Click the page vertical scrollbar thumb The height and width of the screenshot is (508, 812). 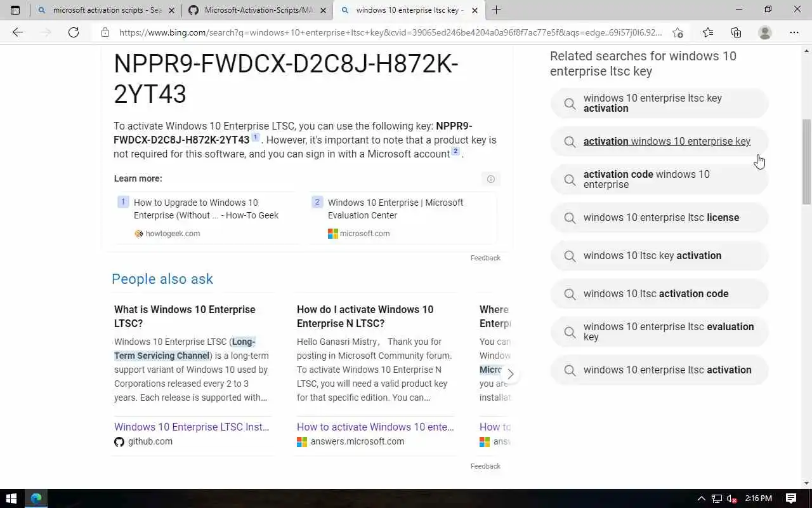coord(807,162)
